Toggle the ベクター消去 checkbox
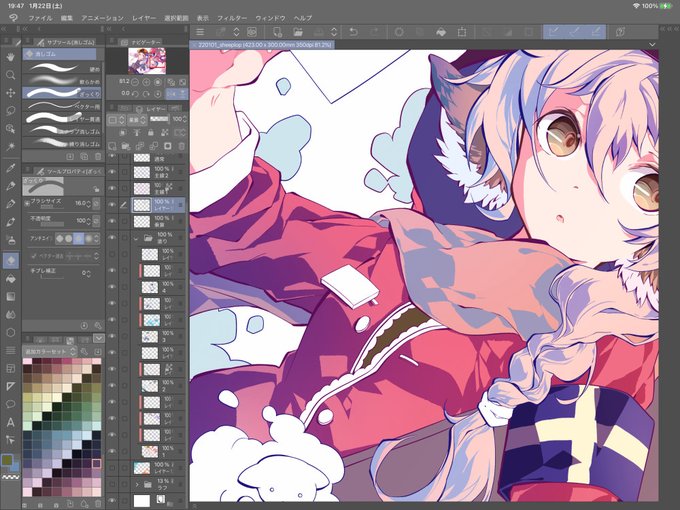680x510 pixels. (34, 256)
